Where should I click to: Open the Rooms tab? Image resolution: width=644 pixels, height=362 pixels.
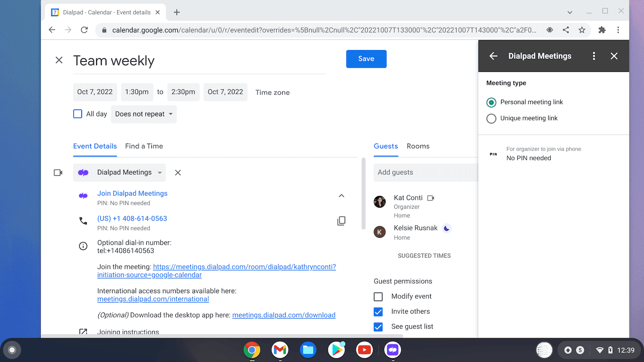[x=418, y=146]
